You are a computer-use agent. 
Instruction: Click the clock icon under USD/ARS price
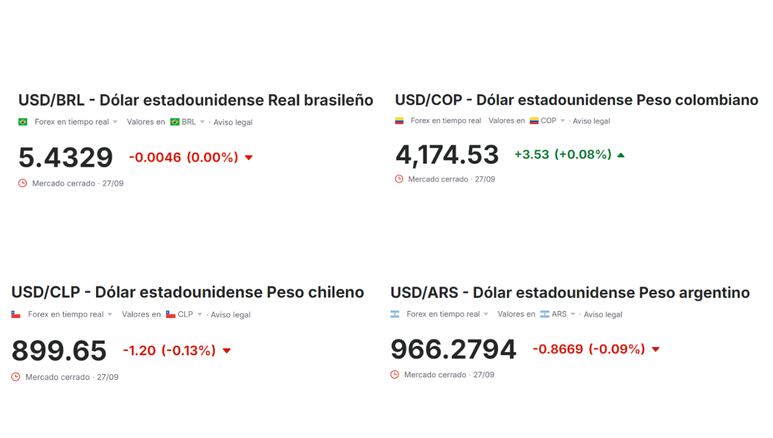[394, 375]
